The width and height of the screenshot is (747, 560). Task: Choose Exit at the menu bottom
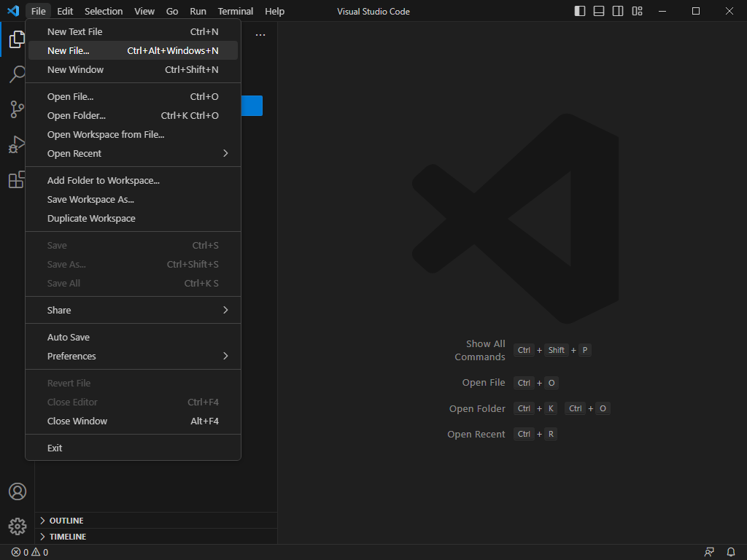133,448
